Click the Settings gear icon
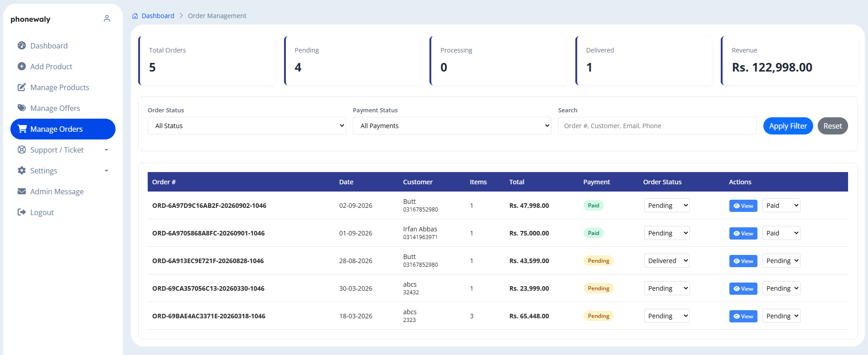Screen dimensions: 868x355 [22, 170]
